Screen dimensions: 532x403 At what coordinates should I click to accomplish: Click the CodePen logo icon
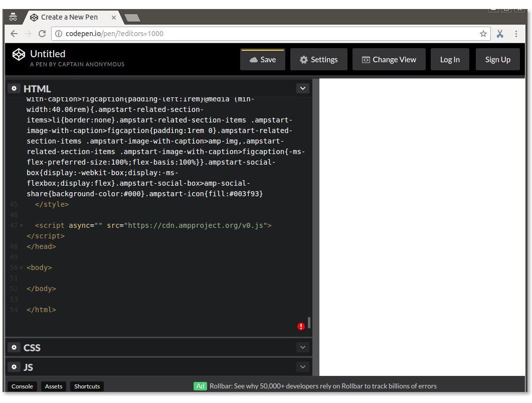[19, 54]
